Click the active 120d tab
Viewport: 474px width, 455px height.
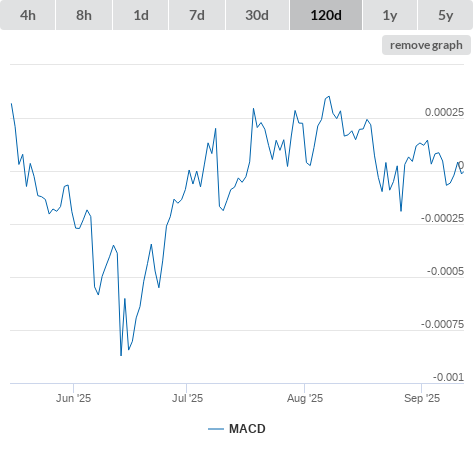(326, 15)
